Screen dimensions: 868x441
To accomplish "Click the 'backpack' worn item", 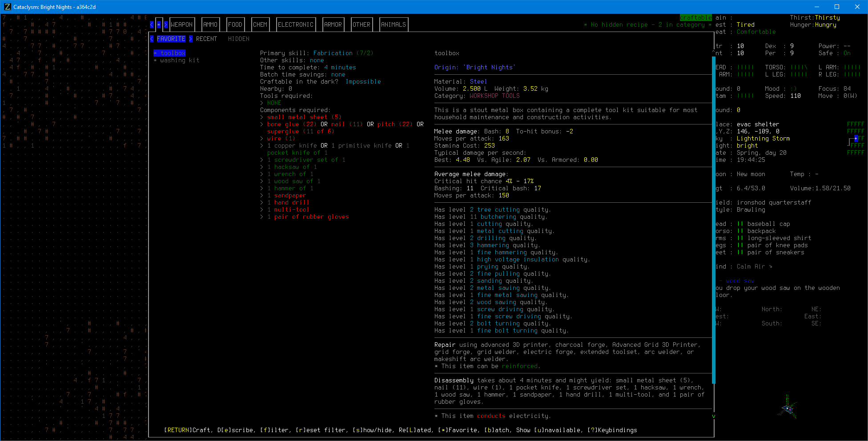I will click(762, 231).
